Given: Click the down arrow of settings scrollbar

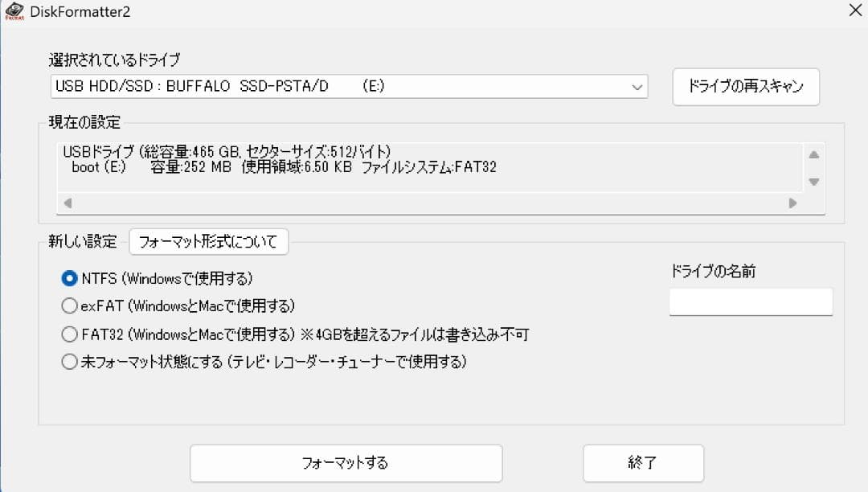Looking at the screenshot, I should click(x=813, y=182).
